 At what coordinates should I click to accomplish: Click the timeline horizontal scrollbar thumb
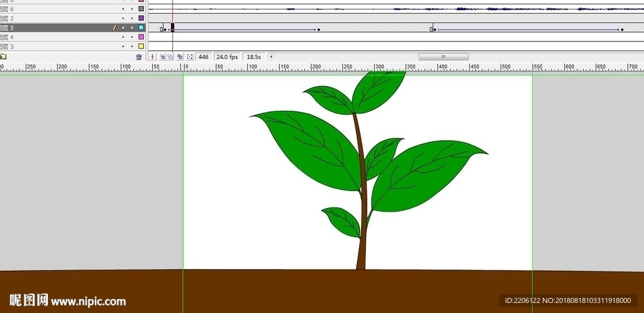(443, 57)
